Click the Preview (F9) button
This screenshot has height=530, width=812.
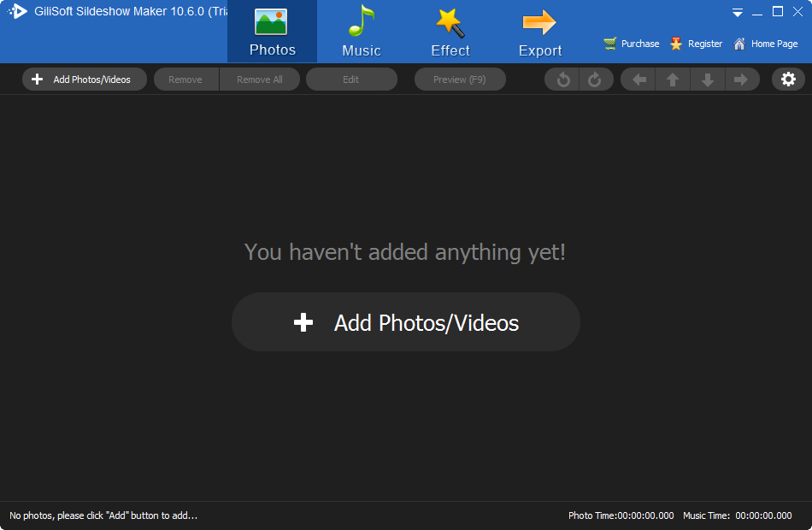460,79
